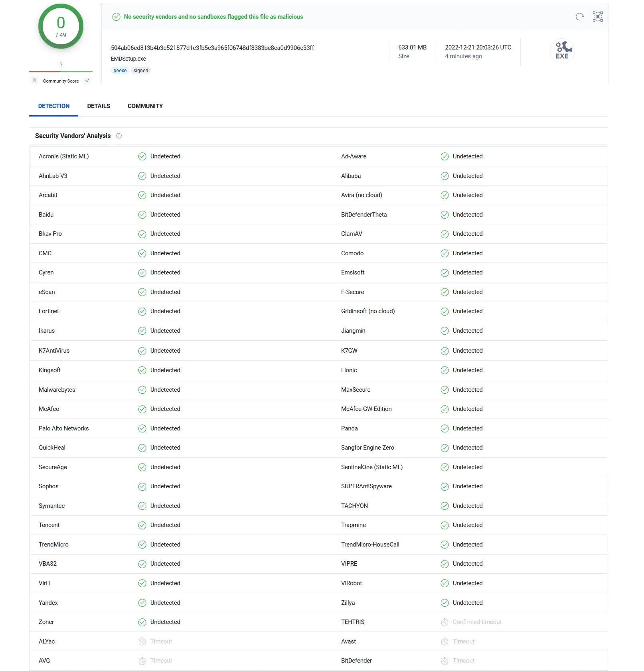Click the Undetected status for ViRobot
644x671 pixels.
(x=468, y=583)
